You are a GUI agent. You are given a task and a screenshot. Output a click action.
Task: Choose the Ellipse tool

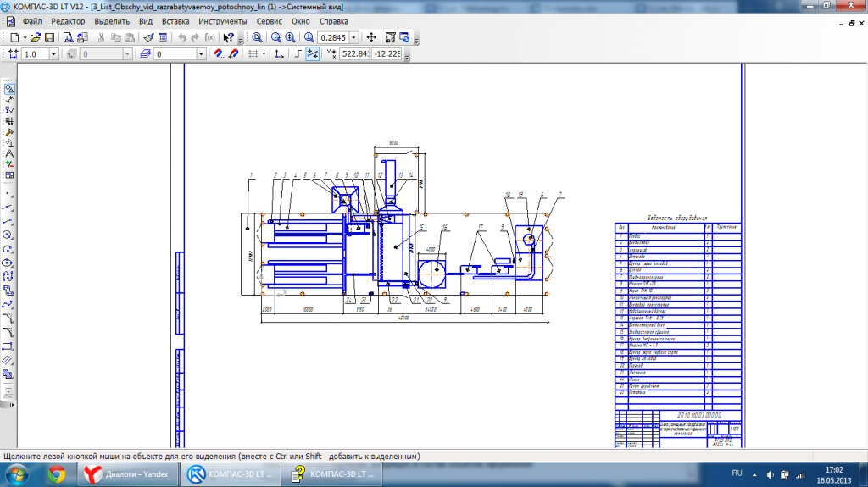pos(8,263)
